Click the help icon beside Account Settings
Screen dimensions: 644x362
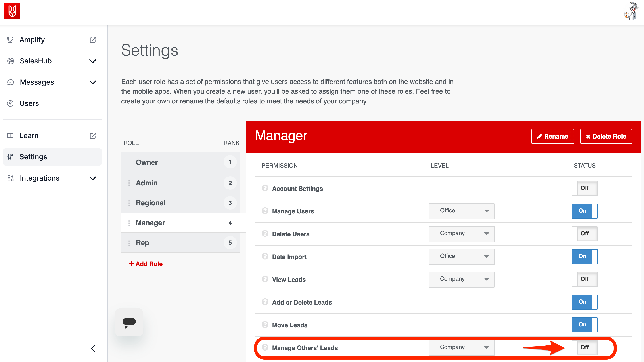(x=265, y=188)
